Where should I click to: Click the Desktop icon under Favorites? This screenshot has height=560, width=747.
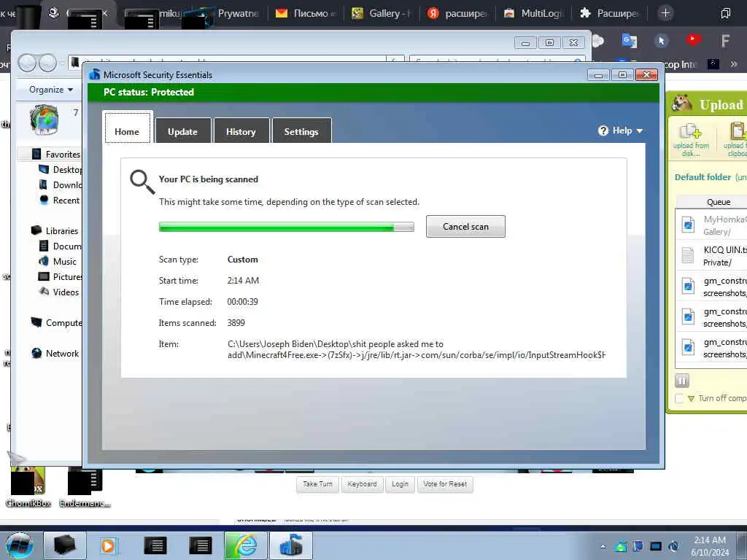(x=44, y=169)
